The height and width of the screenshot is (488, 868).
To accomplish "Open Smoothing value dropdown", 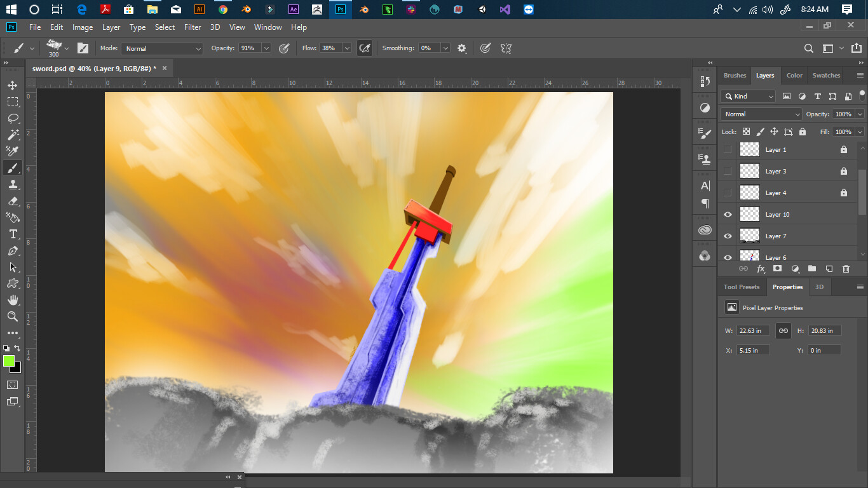I will (445, 48).
